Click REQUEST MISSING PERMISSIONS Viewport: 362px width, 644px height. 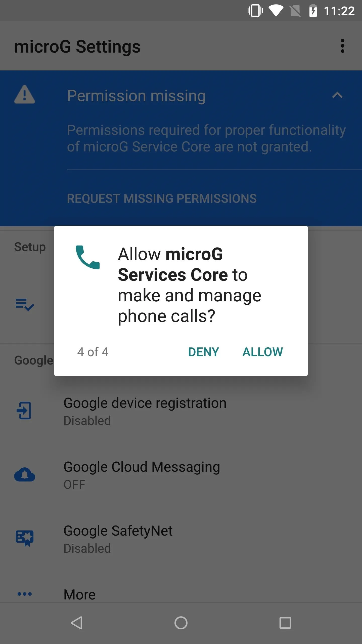pyautogui.click(x=162, y=198)
